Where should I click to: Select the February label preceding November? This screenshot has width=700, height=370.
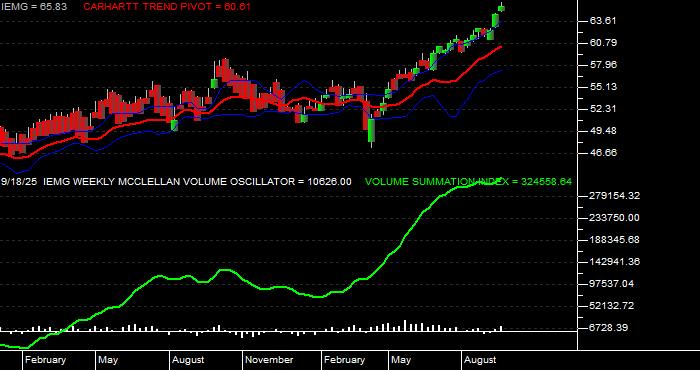pos(46,360)
